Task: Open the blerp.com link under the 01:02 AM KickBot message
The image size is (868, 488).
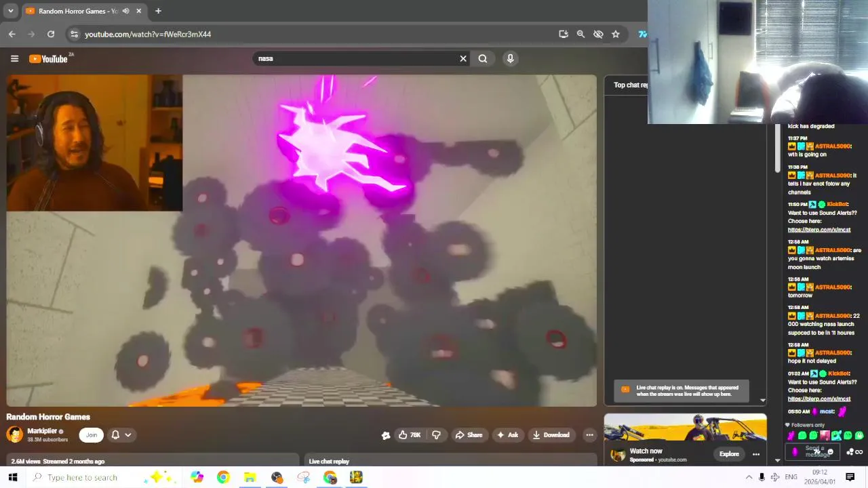Action: (819, 399)
